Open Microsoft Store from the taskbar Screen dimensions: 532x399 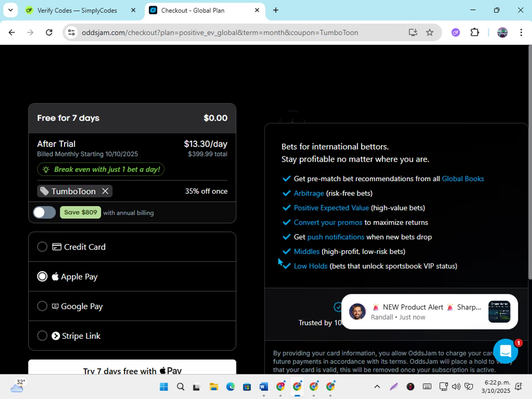pos(247,387)
